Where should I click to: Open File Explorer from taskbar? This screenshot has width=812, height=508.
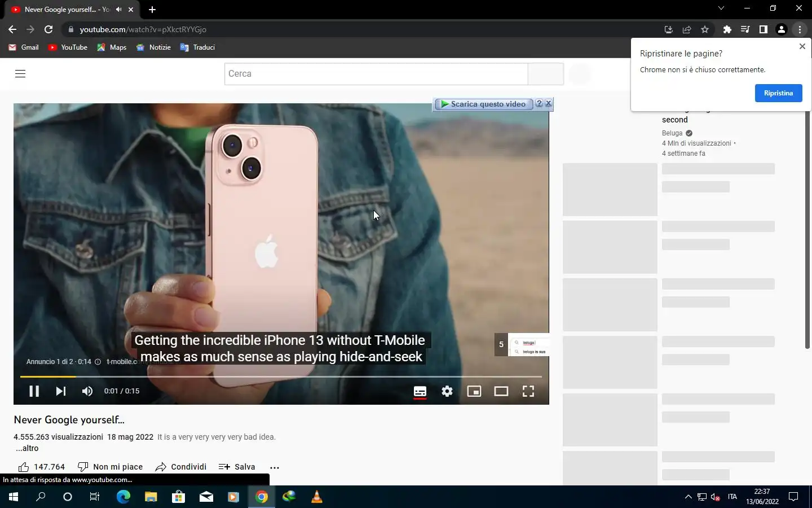pyautogui.click(x=151, y=497)
